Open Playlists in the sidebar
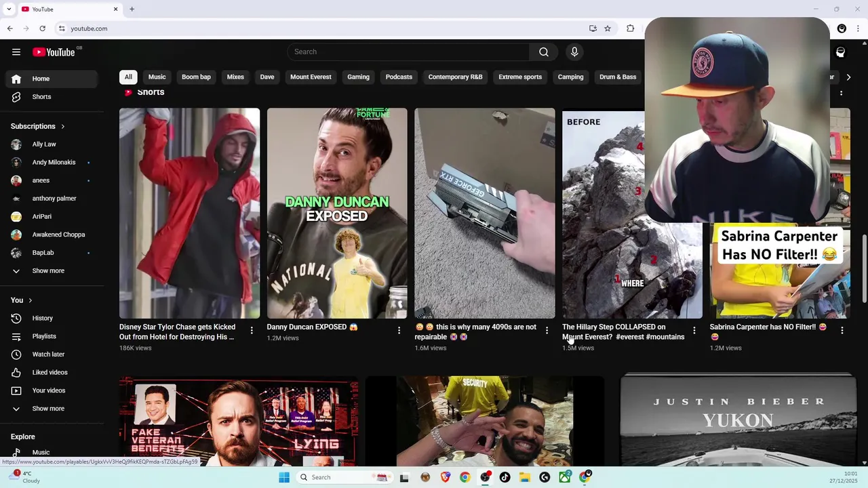Image resolution: width=868 pixels, height=488 pixels. tap(53, 336)
